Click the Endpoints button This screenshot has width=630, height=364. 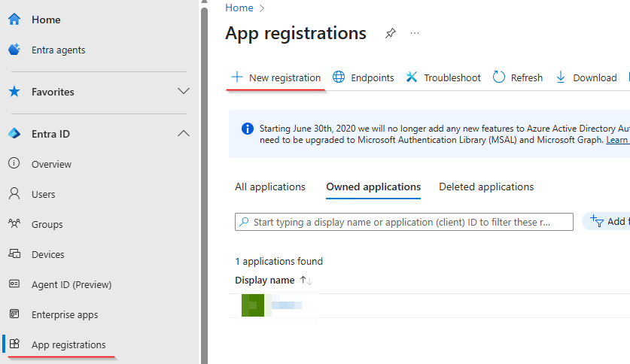364,77
